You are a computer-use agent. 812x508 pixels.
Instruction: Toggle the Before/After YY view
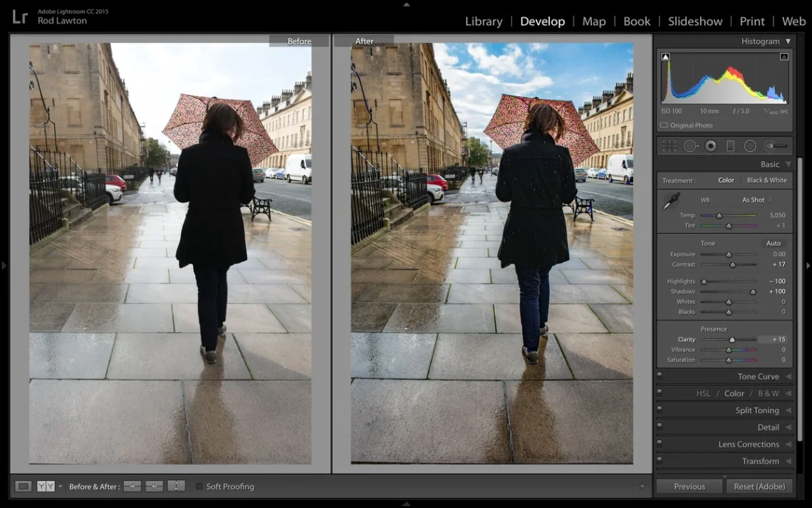46,486
